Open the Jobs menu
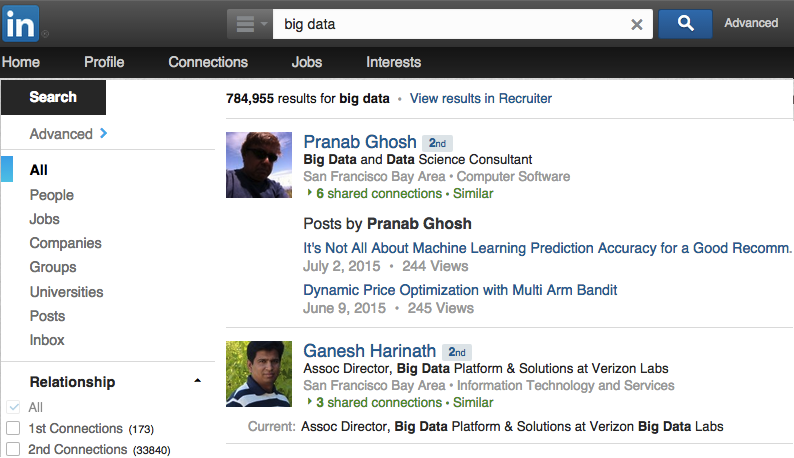 coord(307,62)
